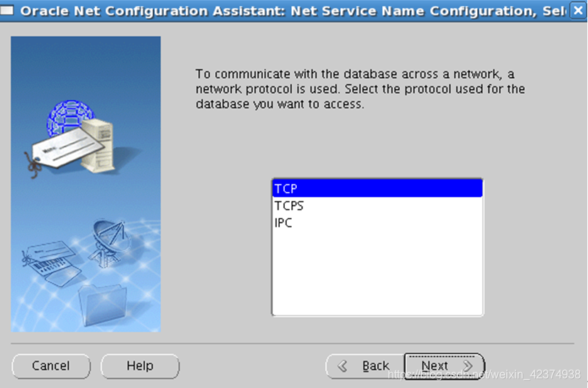Close the Oracle Net Configuration window
Viewport: 588px width, 388px height.
(578, 10)
